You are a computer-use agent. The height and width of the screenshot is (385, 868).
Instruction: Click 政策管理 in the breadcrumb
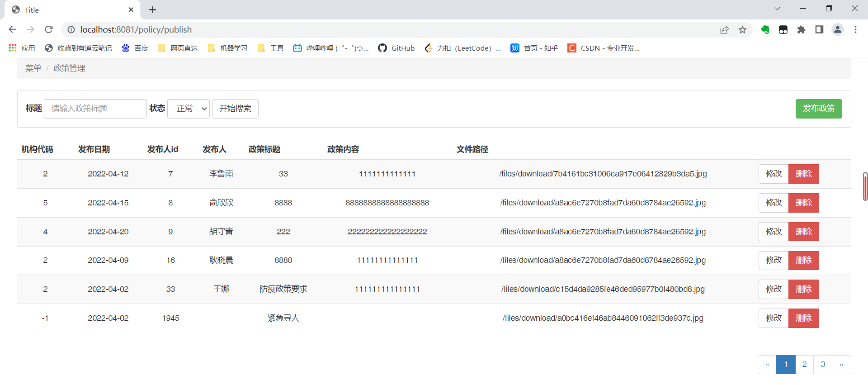[x=69, y=68]
